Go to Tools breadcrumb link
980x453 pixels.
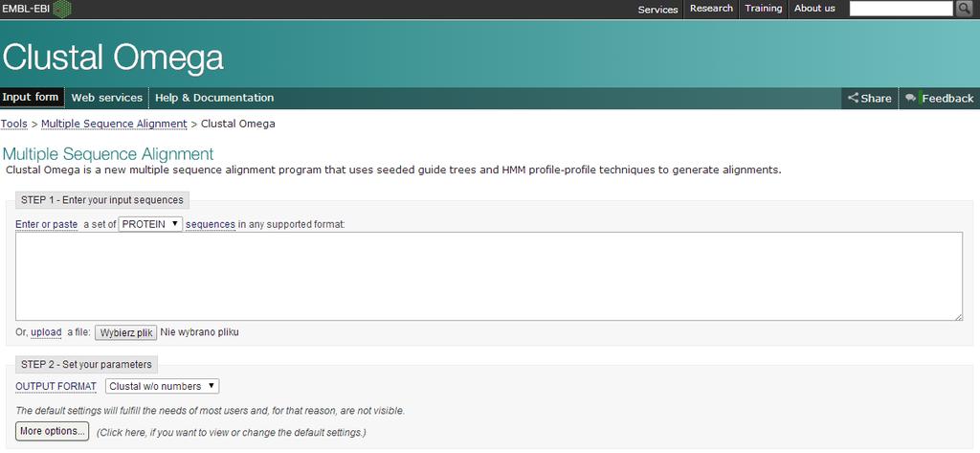click(13, 124)
